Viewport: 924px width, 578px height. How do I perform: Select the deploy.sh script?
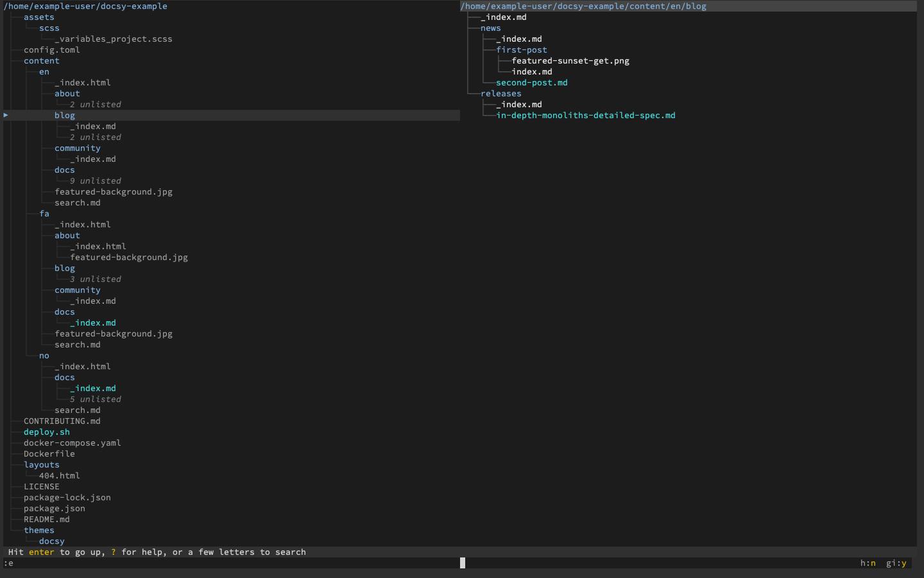point(46,432)
